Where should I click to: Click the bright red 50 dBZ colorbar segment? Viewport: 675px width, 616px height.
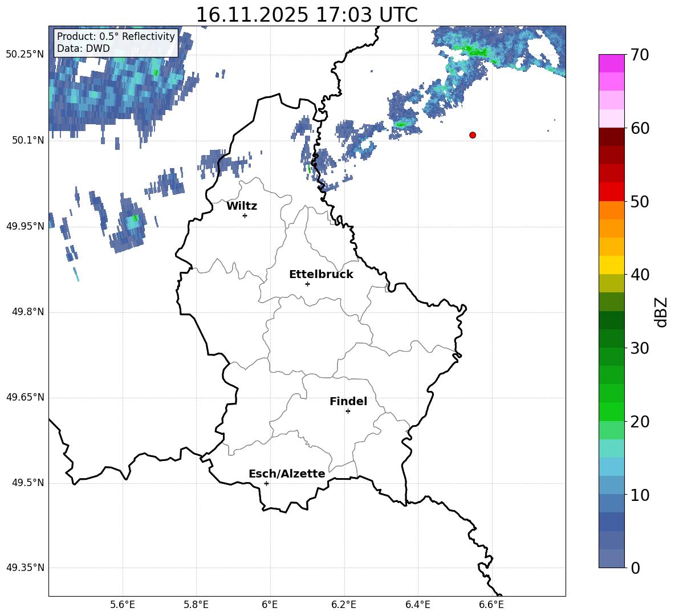pos(611,192)
